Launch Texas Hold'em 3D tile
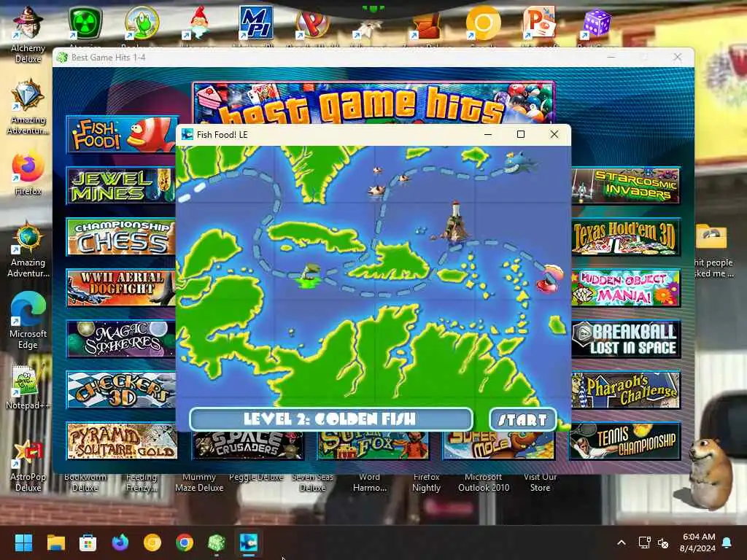 tap(626, 237)
